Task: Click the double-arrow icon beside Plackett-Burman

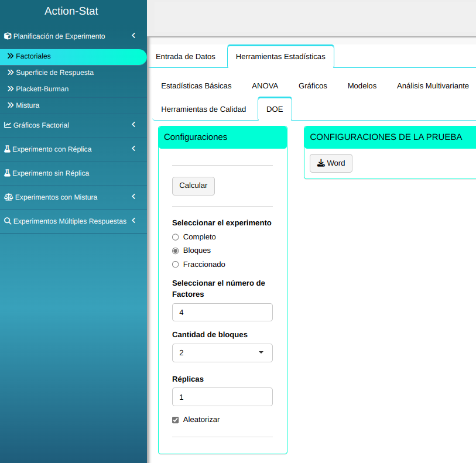Action: [x=11, y=89]
